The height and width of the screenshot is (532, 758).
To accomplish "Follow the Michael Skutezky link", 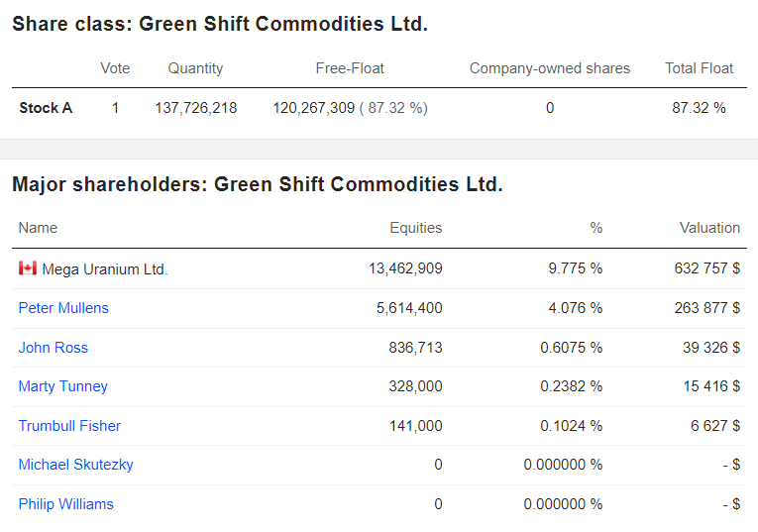I will (x=76, y=465).
